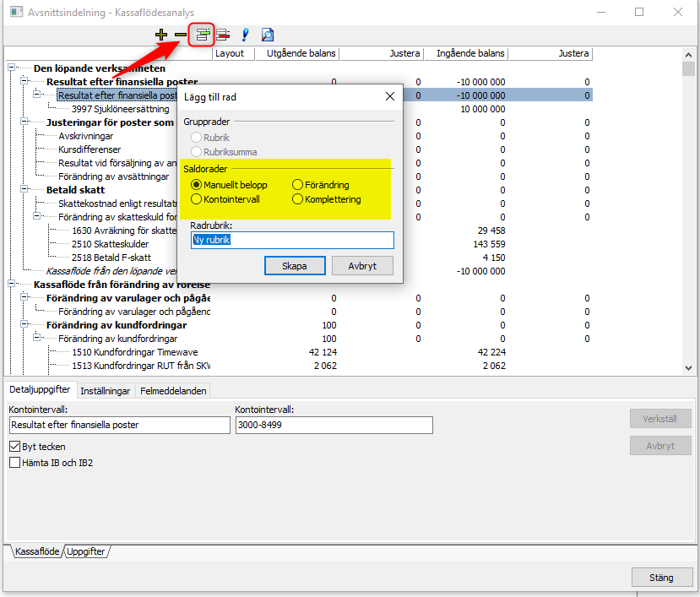The width and height of the screenshot is (700, 597).
Task: Select the Förändring radio button
Action: (x=297, y=185)
